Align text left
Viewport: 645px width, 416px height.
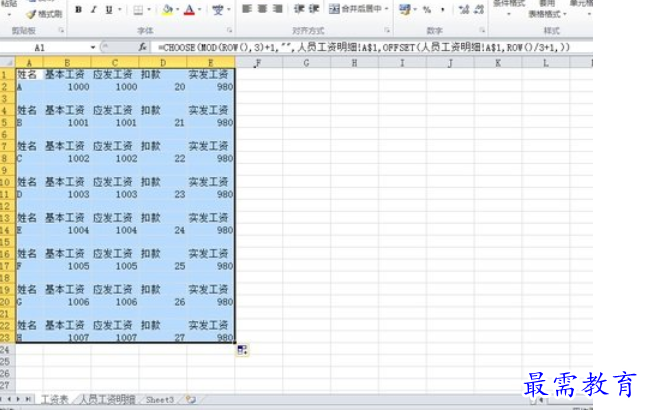[x=247, y=9]
